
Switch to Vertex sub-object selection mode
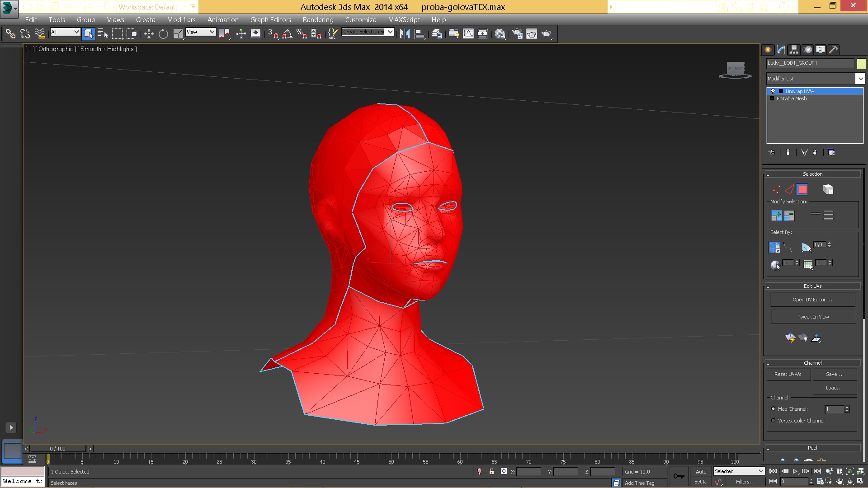pos(776,190)
